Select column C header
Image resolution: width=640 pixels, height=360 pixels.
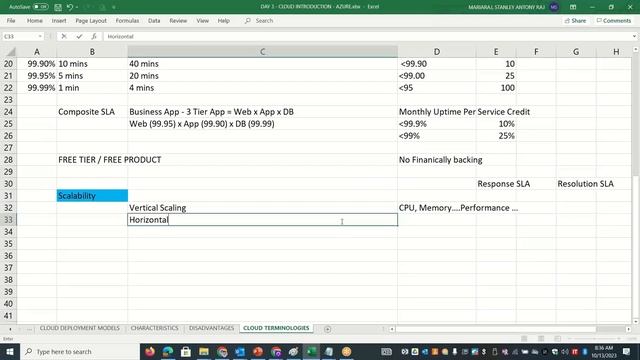(x=262, y=52)
